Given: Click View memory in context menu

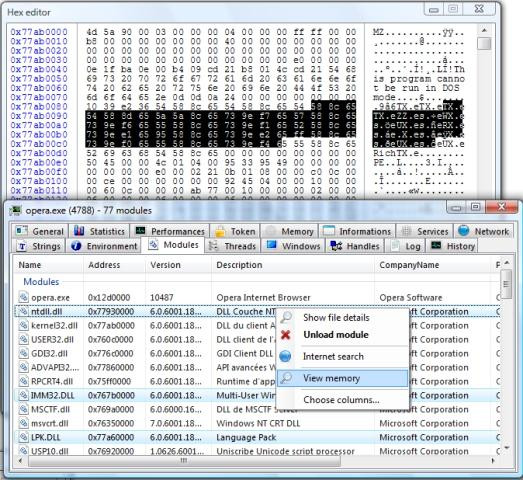Looking at the screenshot, I should click(x=343, y=378).
